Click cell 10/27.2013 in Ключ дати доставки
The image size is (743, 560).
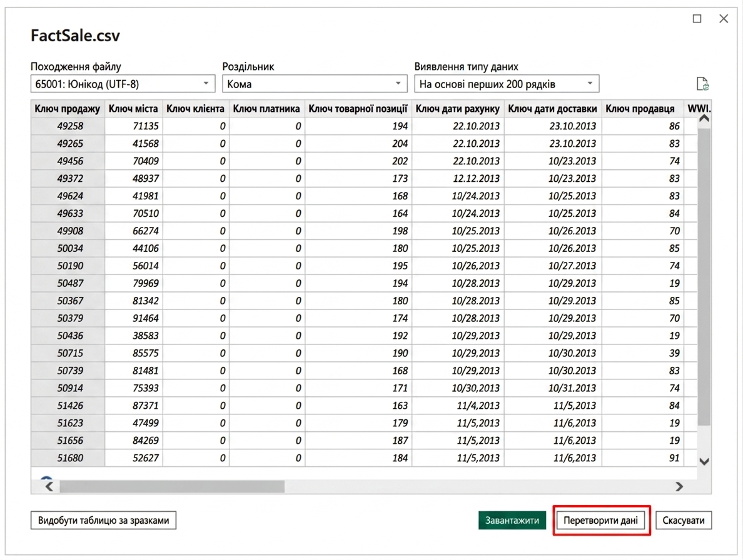[552, 266]
